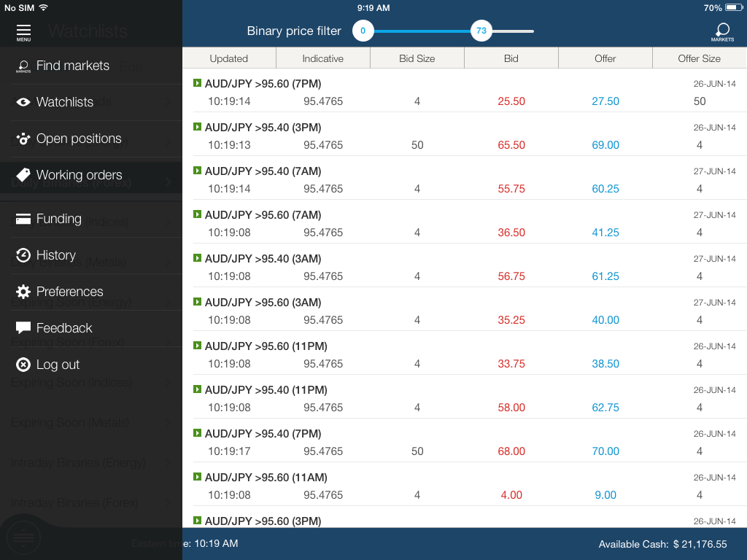The width and height of the screenshot is (747, 560).
Task: Click the Watchlists eye icon
Action: (23, 102)
